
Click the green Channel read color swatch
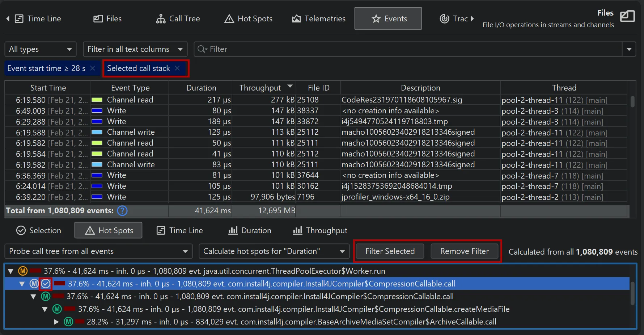tap(97, 100)
